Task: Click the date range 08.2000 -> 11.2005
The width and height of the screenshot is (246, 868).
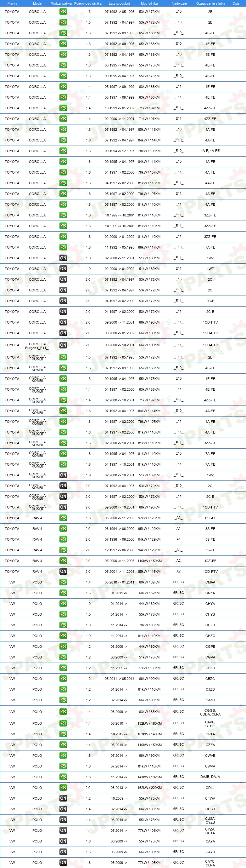Action: click(x=120, y=518)
